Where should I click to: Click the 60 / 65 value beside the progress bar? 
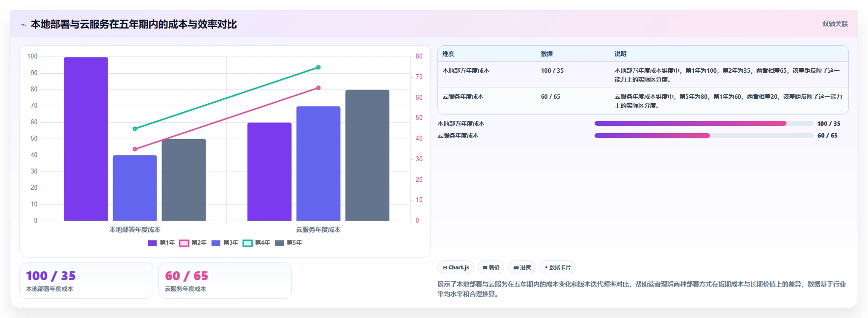(827, 136)
